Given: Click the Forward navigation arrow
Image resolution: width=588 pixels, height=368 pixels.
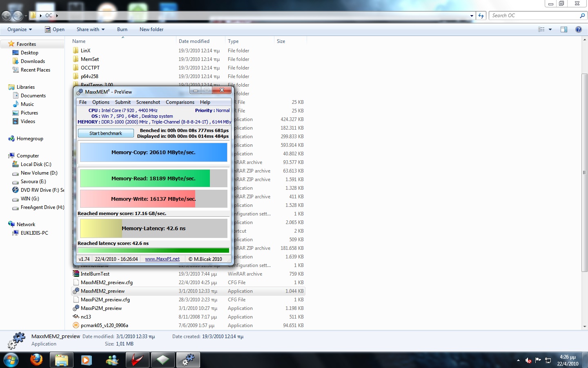Looking at the screenshot, I should (18, 16).
